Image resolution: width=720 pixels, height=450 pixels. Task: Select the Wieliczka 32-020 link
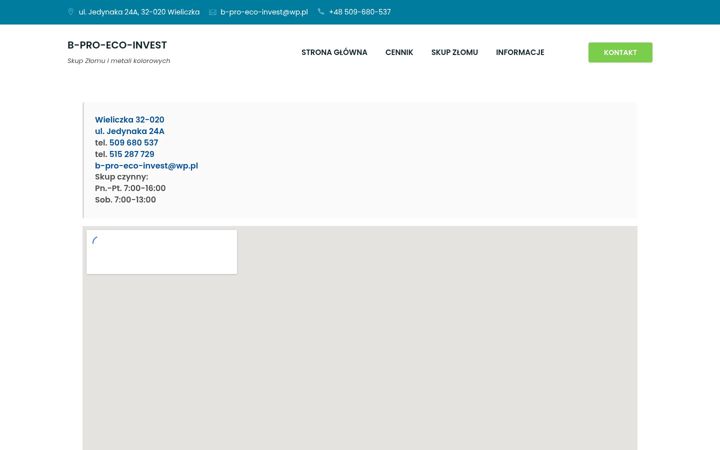coord(129,120)
